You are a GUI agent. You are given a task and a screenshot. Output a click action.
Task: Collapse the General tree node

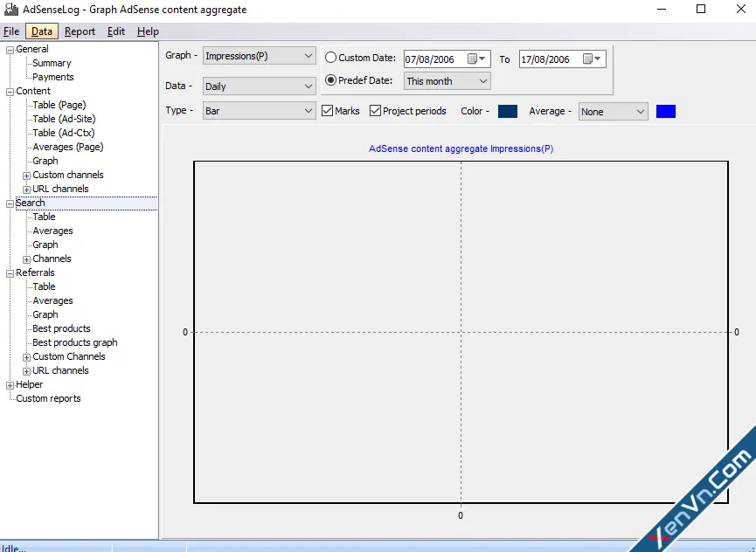pyautogui.click(x=10, y=50)
